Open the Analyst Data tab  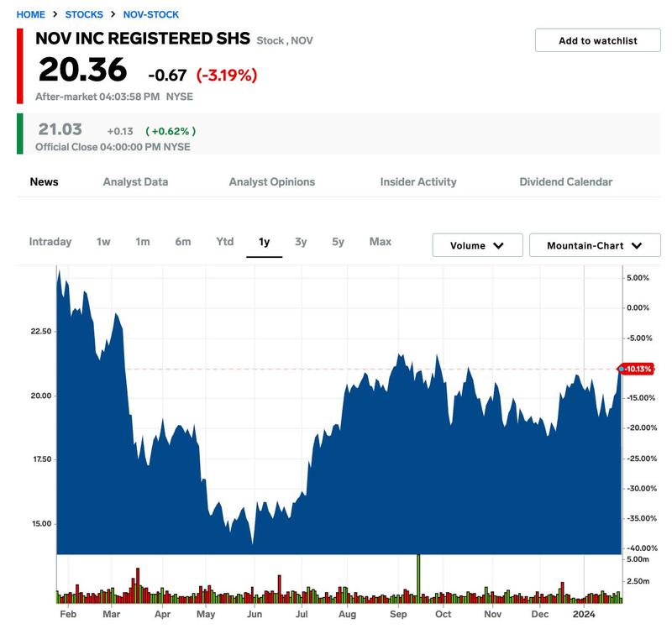(x=135, y=181)
